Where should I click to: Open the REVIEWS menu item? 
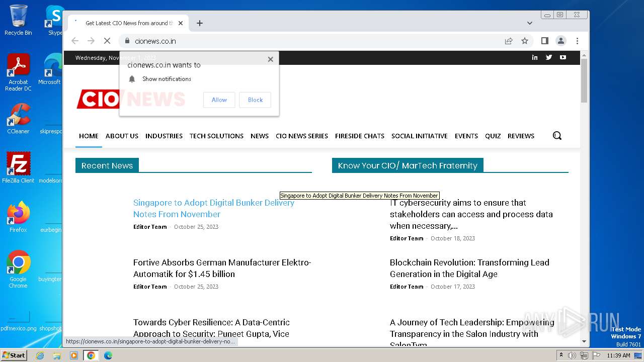click(x=521, y=136)
